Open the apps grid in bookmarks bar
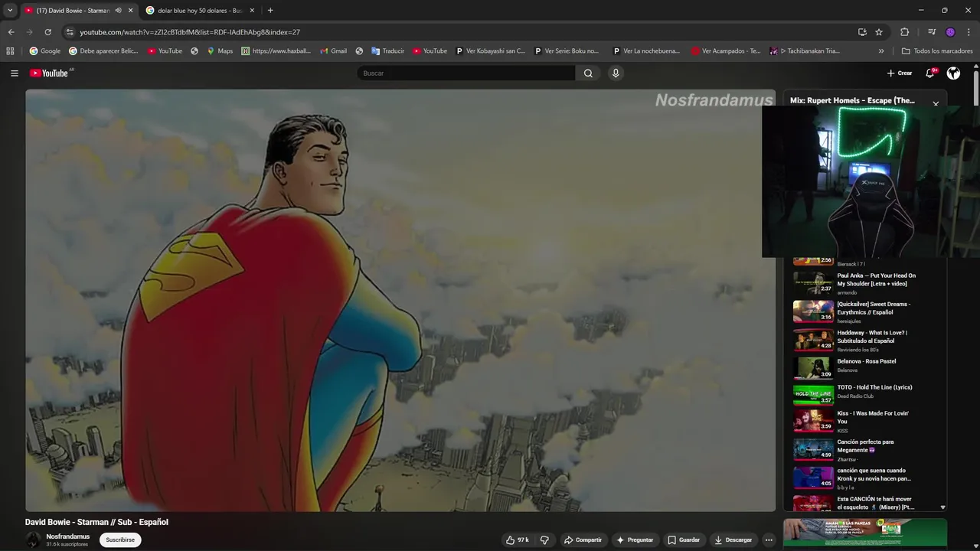 (x=10, y=51)
